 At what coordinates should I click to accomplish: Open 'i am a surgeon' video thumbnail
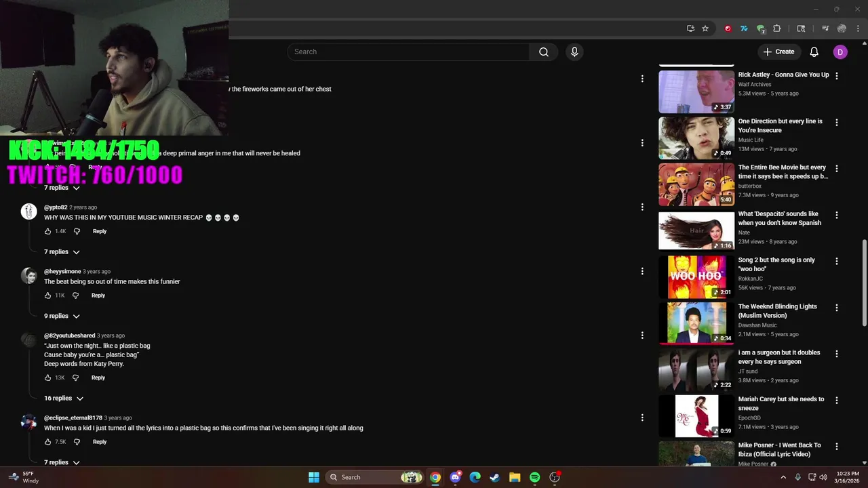click(x=696, y=369)
